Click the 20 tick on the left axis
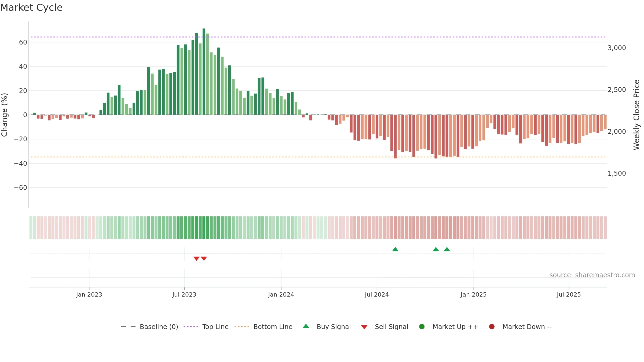Viewport: 644px width, 362px height. pyautogui.click(x=23, y=91)
